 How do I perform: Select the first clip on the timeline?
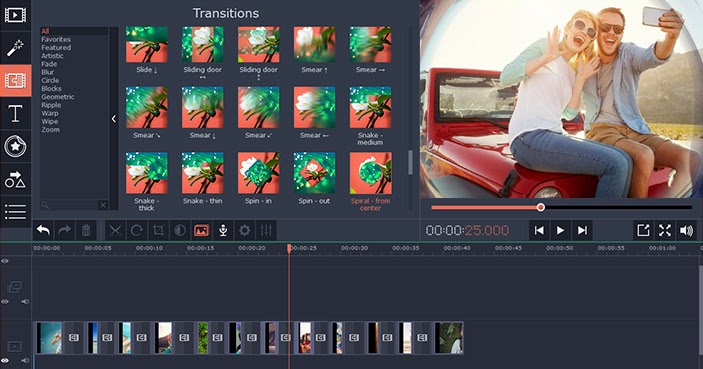pyautogui.click(x=49, y=338)
